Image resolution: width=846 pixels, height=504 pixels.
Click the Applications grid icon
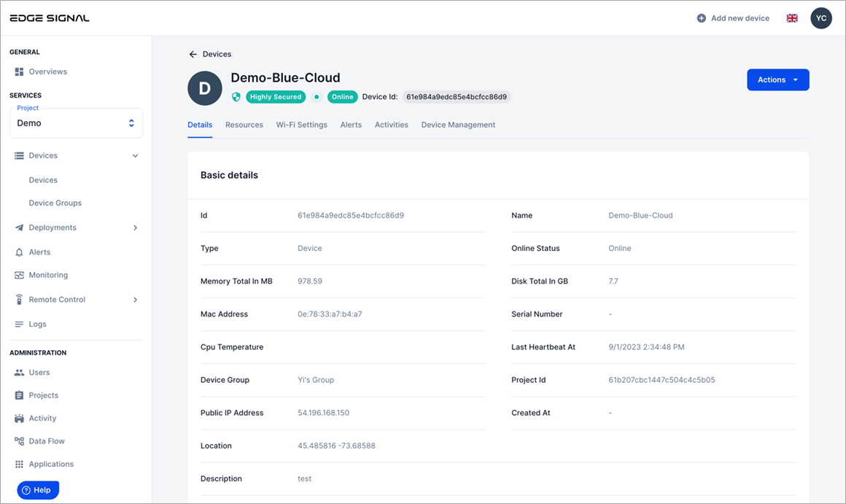pyautogui.click(x=20, y=464)
